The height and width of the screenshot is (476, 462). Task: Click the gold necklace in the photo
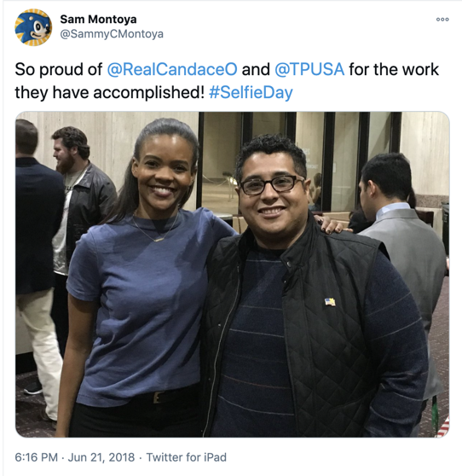coord(156,230)
